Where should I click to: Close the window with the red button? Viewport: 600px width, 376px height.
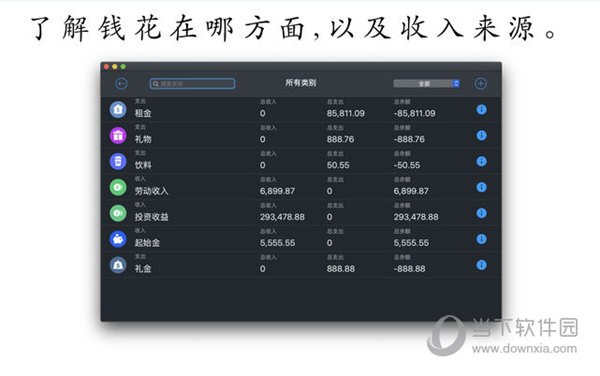[x=107, y=67]
